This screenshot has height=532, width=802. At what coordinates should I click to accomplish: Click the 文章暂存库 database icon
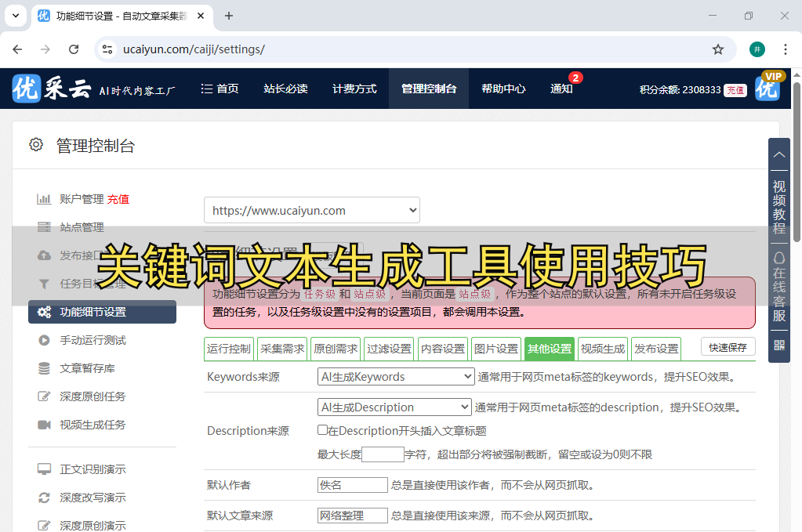coord(44,368)
